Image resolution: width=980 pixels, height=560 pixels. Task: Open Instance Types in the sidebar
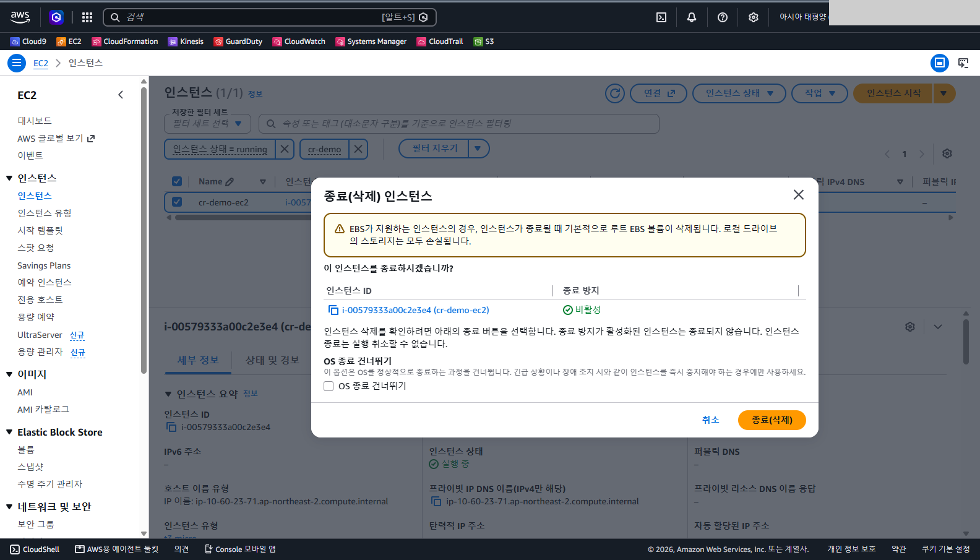[45, 213]
